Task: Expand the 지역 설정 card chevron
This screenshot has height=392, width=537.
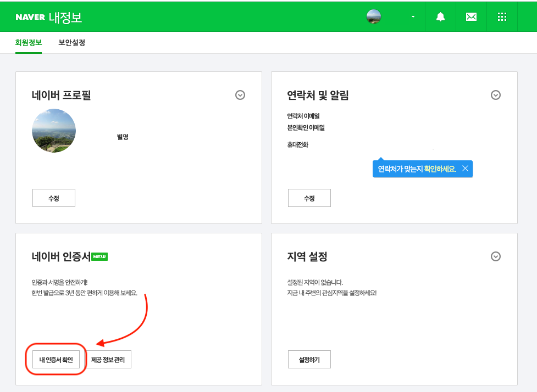Action: click(x=496, y=256)
